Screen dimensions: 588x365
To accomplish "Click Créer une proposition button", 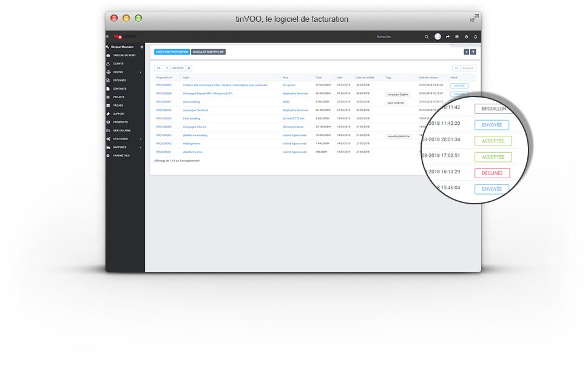I will (172, 52).
